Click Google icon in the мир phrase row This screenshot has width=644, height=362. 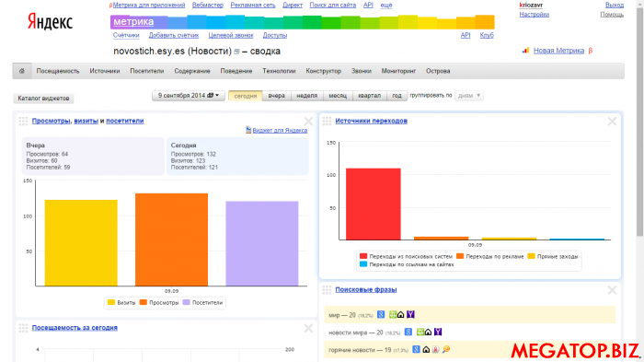[x=381, y=315]
